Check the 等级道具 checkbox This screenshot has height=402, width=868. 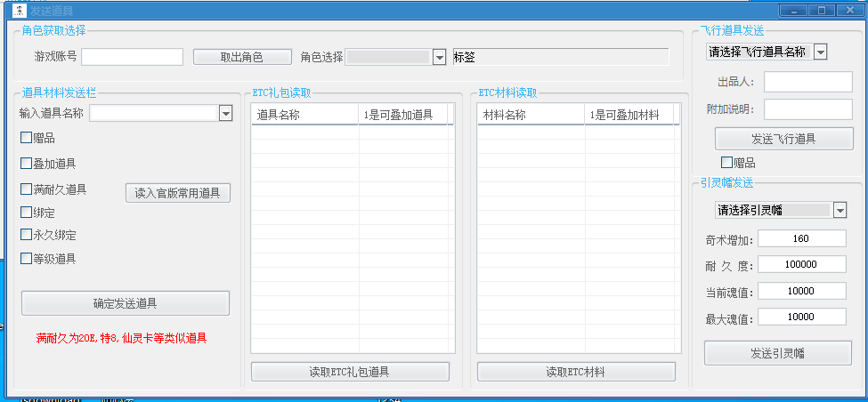[27, 260]
